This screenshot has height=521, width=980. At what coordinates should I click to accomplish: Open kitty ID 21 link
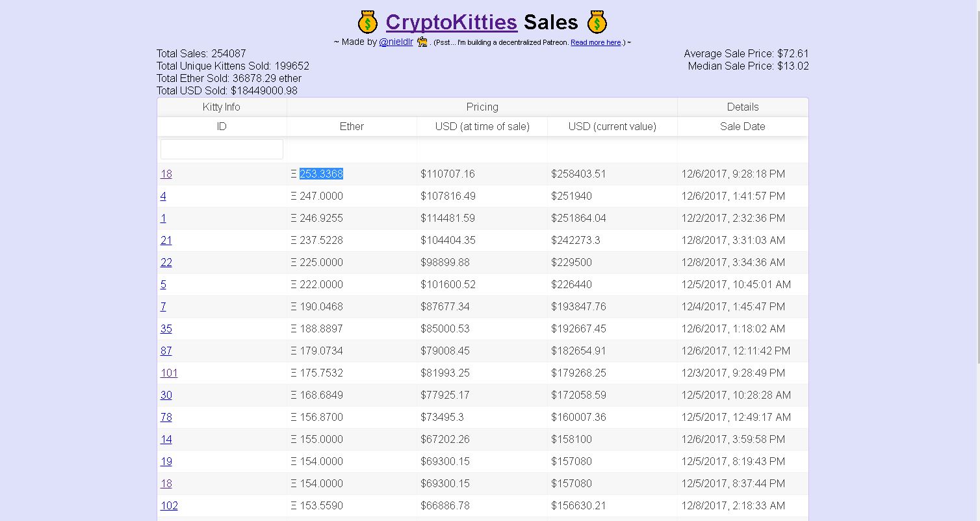click(166, 240)
